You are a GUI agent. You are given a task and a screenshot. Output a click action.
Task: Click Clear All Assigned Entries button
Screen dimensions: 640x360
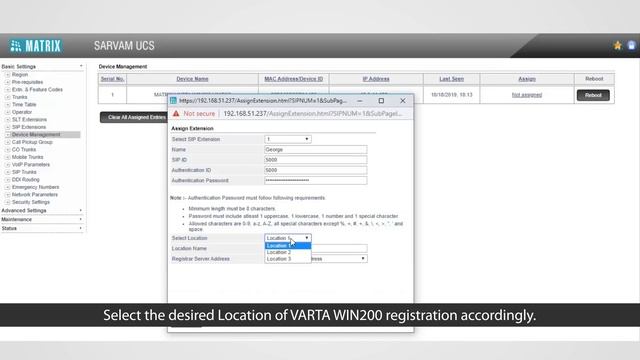pyautogui.click(x=135, y=117)
